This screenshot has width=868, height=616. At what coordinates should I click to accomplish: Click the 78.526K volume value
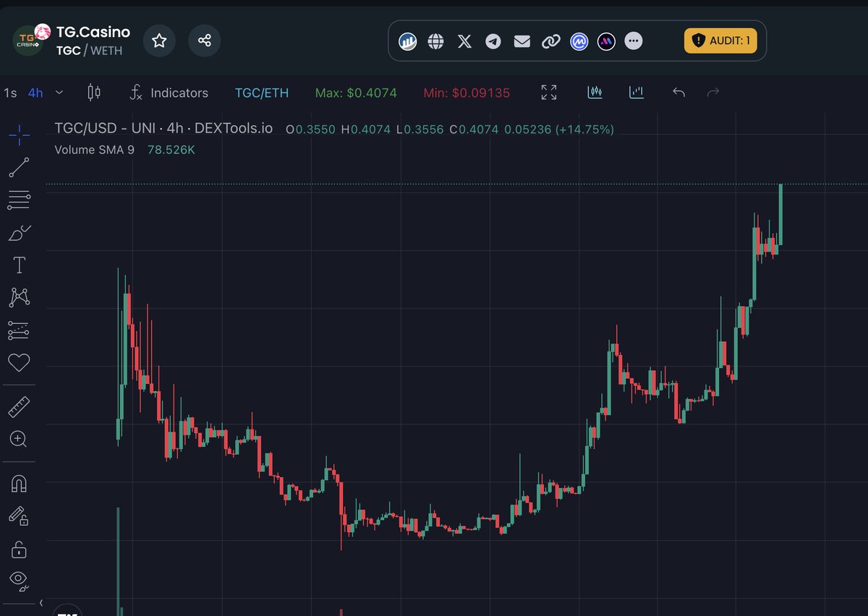click(x=171, y=150)
